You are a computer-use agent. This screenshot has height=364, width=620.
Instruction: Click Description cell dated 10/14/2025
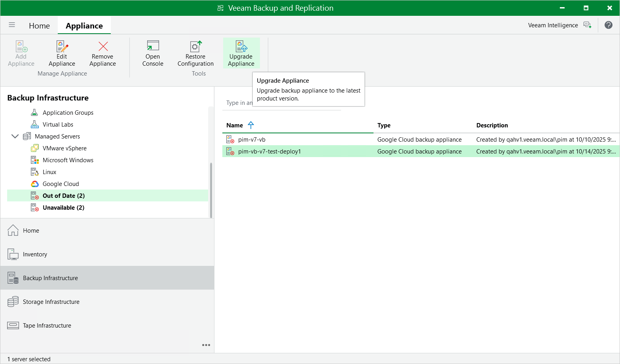point(546,151)
